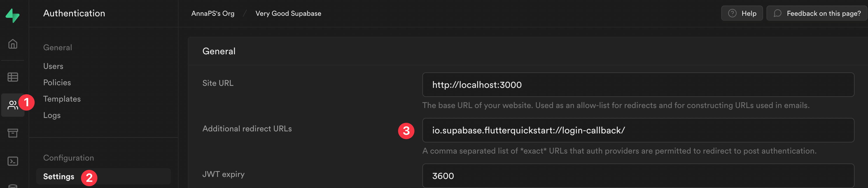The height and width of the screenshot is (188, 868).
Task: Open the Table Editor icon
Action: point(13,77)
